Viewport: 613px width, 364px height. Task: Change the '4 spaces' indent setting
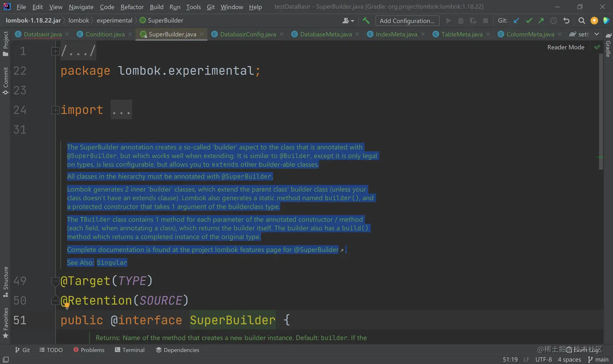[x=569, y=360]
